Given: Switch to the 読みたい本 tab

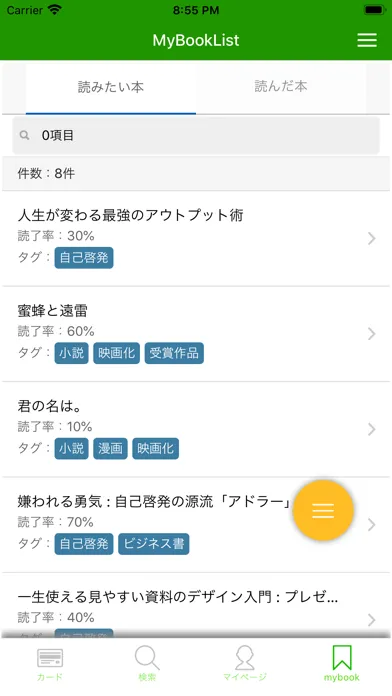Looking at the screenshot, I should (111, 88).
